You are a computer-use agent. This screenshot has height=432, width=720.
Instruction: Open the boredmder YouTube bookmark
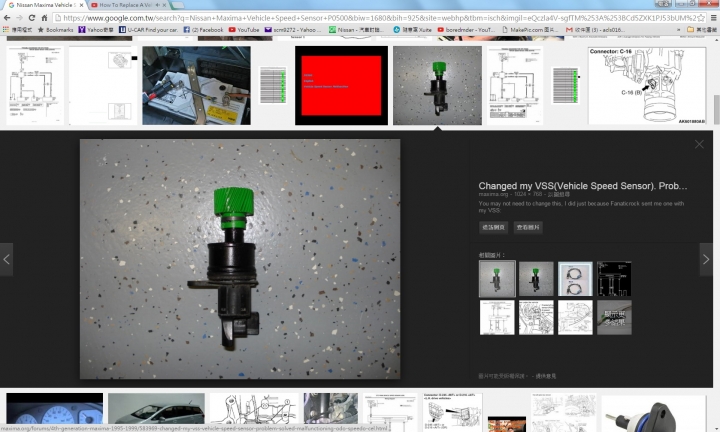point(466,30)
